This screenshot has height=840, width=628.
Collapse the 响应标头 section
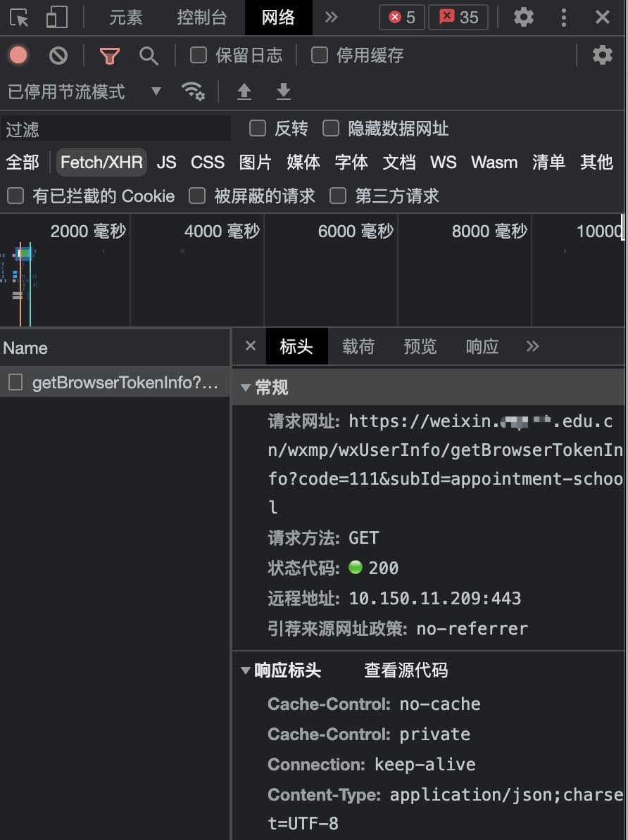click(246, 670)
